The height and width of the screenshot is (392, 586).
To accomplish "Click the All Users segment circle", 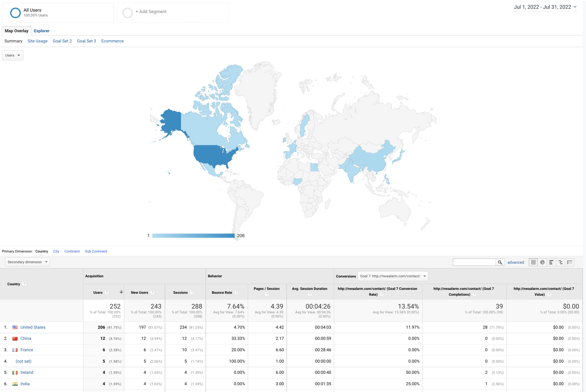I will pos(15,13).
